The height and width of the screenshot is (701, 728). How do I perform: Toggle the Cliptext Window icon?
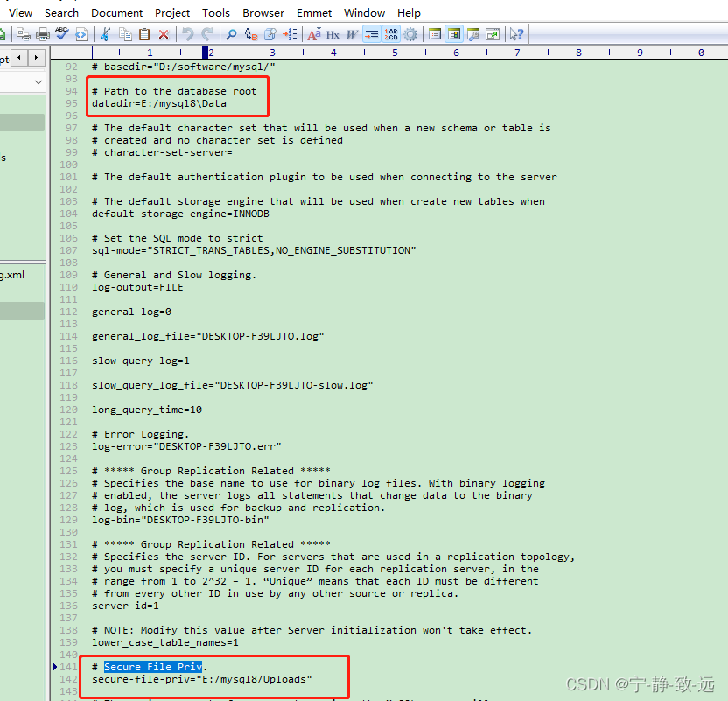point(454,34)
